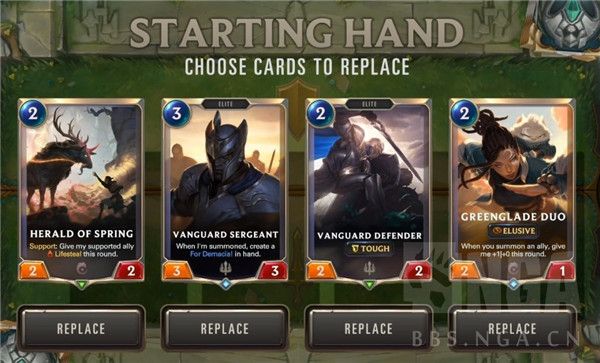Click the mana cost 3 gem on Vanguard Sergeant
Viewport: 600px width, 363px height.
click(176, 113)
